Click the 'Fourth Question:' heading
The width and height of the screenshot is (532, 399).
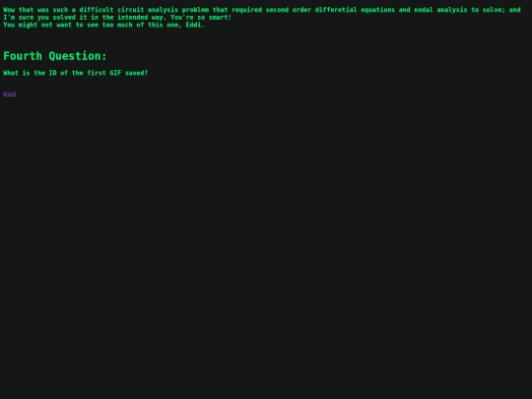pyautogui.click(x=55, y=56)
